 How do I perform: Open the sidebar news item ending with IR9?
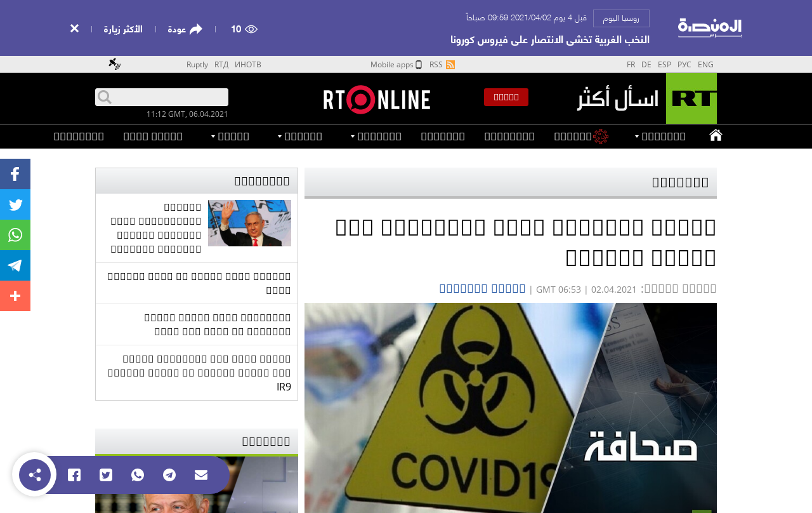click(x=199, y=373)
